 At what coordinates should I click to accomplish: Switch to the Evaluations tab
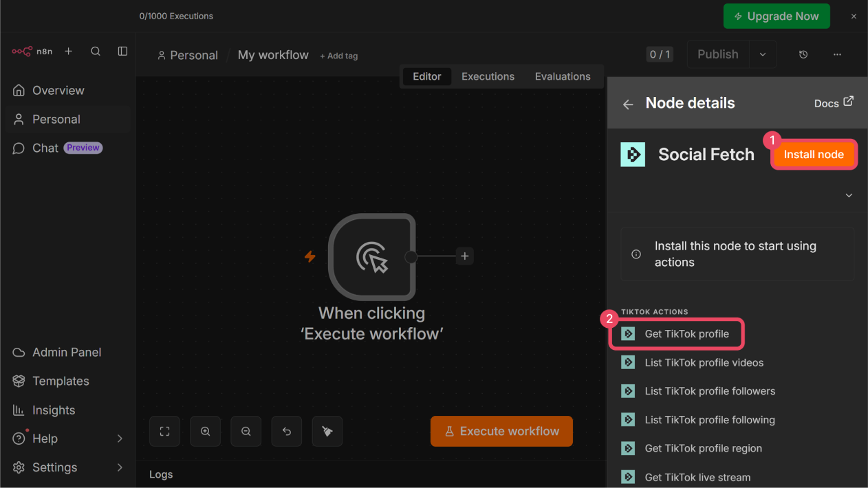[x=563, y=76]
